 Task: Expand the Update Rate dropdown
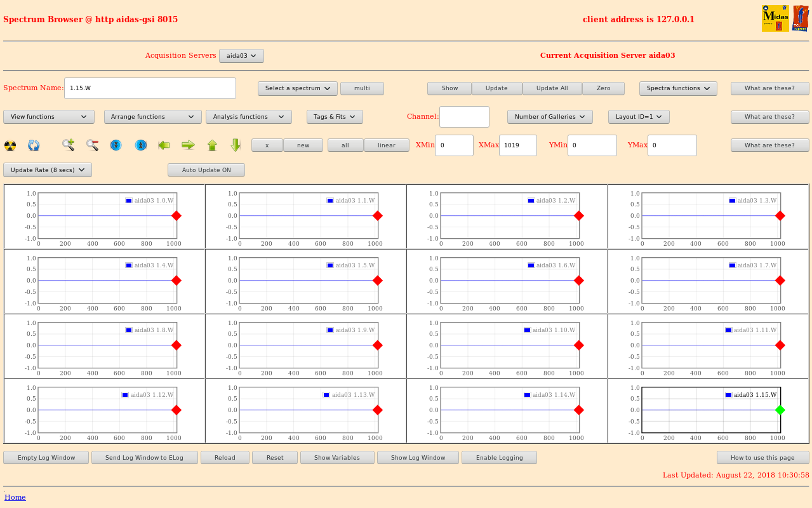tap(48, 170)
